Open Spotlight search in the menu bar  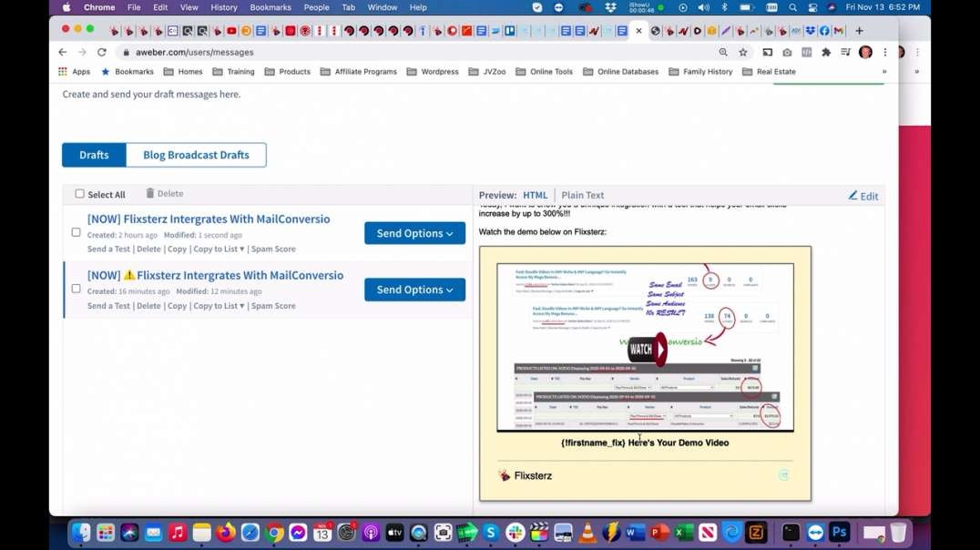(x=792, y=7)
